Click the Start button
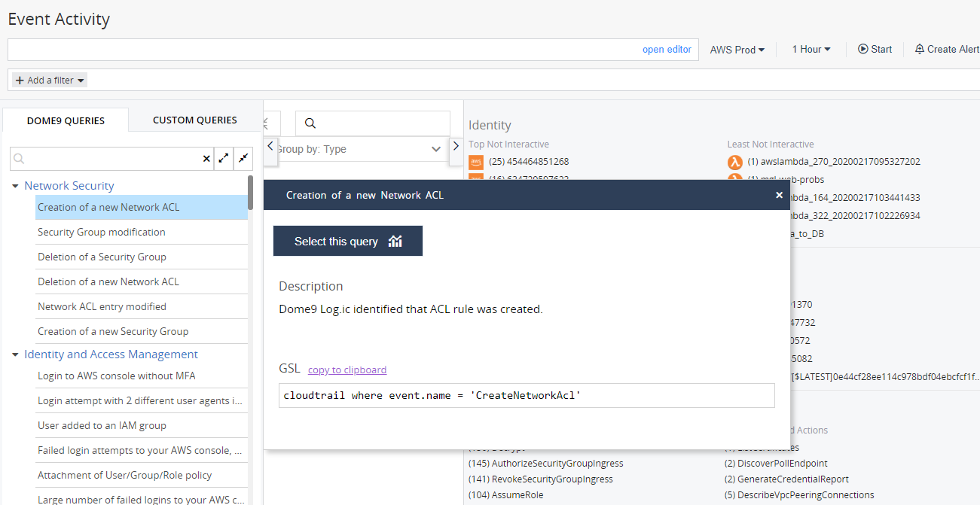This screenshot has width=980, height=505. [875, 50]
